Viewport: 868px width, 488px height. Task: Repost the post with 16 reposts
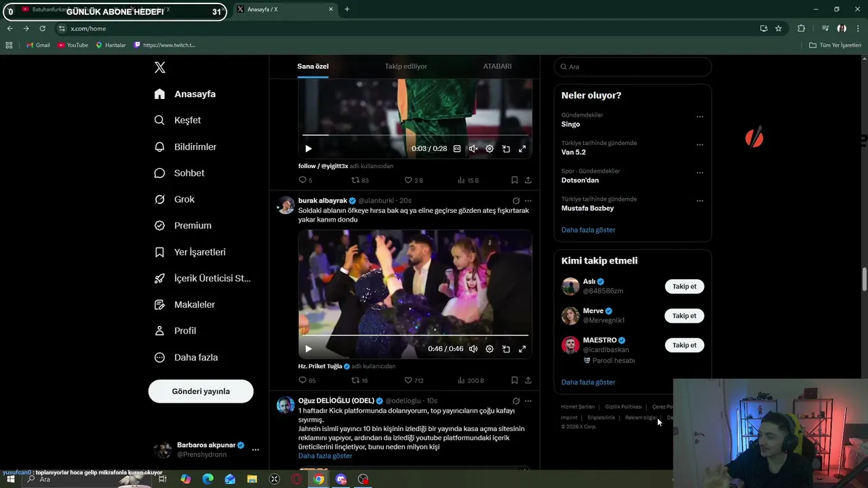click(359, 380)
